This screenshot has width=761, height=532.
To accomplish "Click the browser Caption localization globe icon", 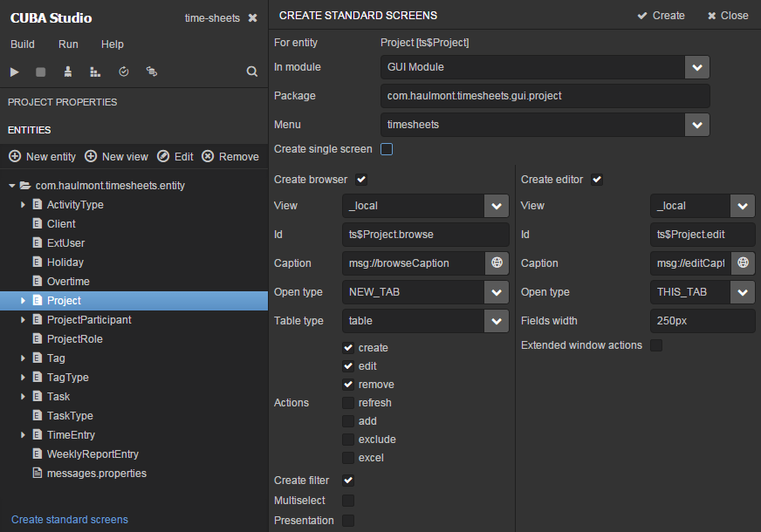I will coord(497,263).
